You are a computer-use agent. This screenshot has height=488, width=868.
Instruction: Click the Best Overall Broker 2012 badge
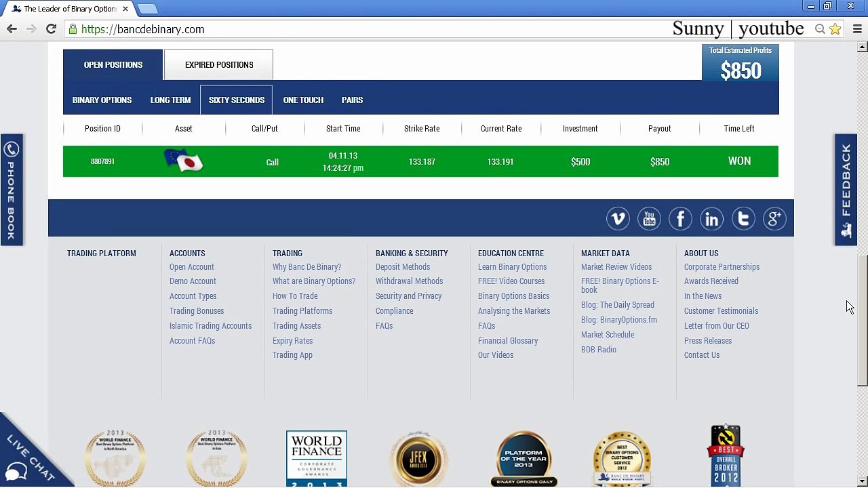tap(726, 455)
